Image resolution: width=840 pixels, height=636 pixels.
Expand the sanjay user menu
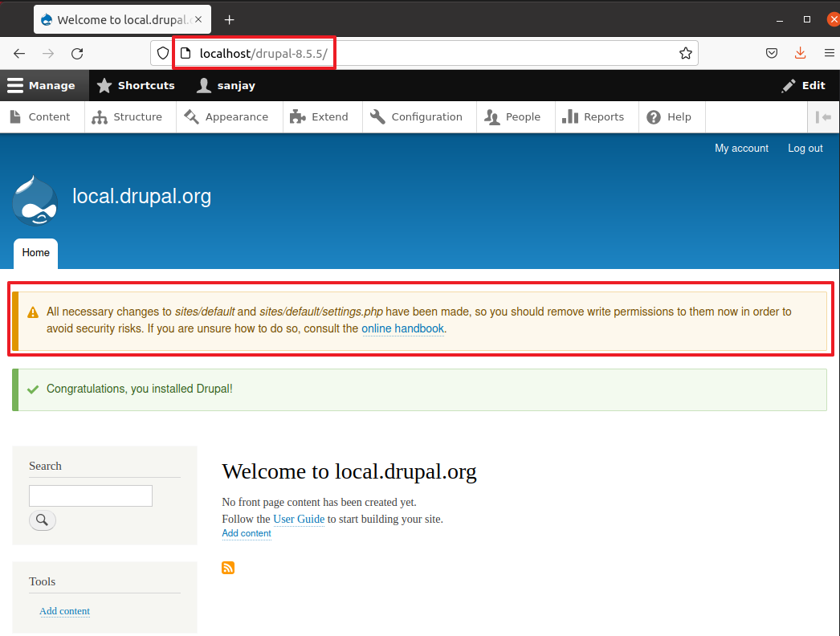(226, 85)
